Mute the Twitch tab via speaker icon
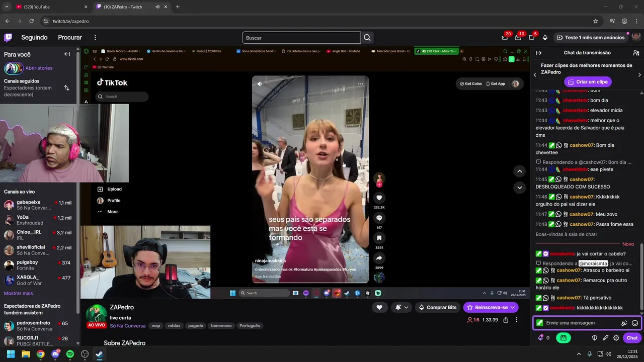The width and height of the screenshot is (644, 362). [157, 7]
